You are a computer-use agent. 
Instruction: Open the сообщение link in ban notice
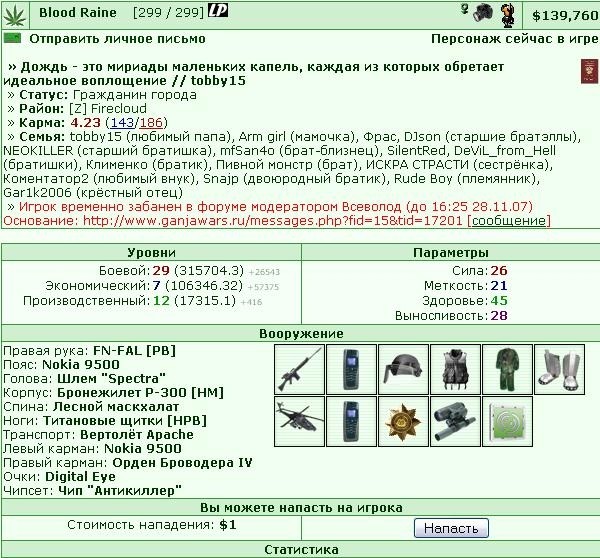coord(509,220)
